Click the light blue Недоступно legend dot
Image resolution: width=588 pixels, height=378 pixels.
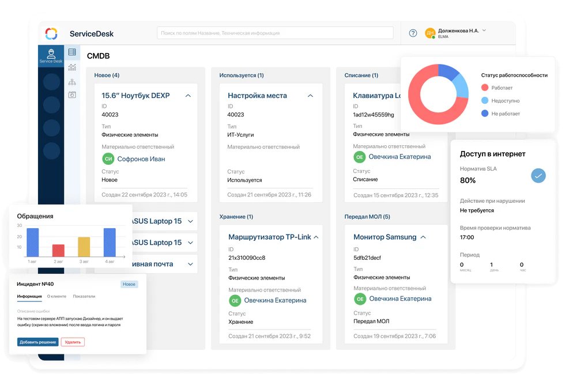(x=485, y=100)
